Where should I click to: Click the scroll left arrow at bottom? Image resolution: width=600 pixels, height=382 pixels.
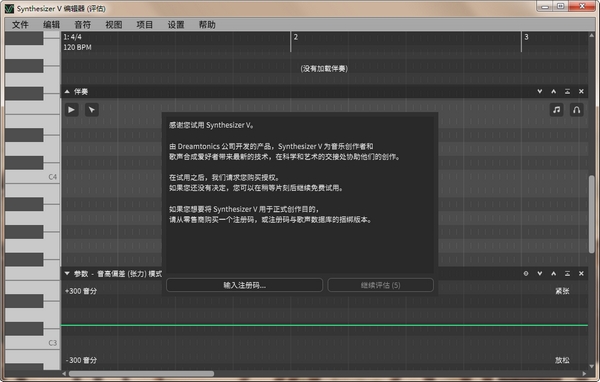[x=64, y=374]
